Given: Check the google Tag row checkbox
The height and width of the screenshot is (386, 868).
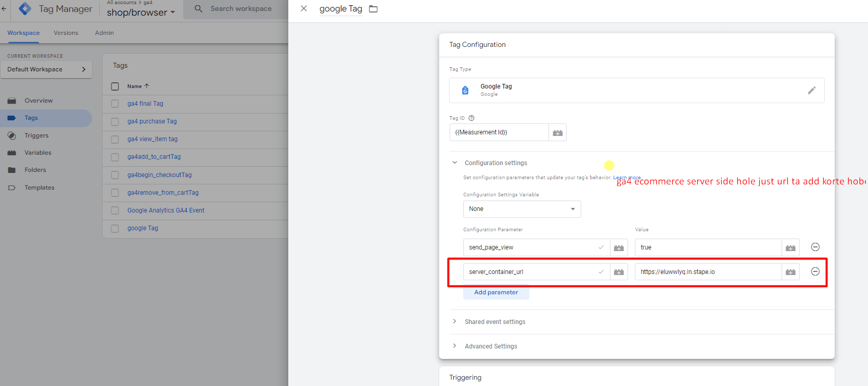Looking at the screenshot, I should [x=115, y=228].
